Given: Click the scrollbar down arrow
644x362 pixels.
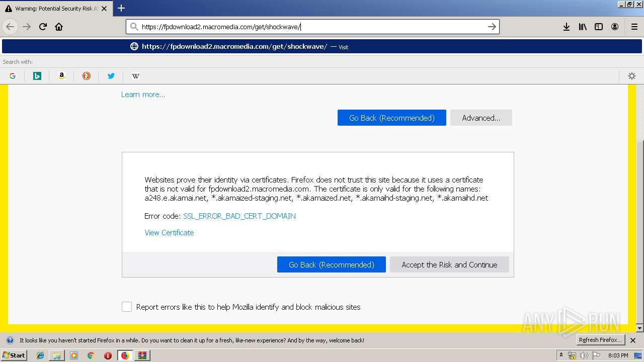Looking at the screenshot, I should point(640,328).
